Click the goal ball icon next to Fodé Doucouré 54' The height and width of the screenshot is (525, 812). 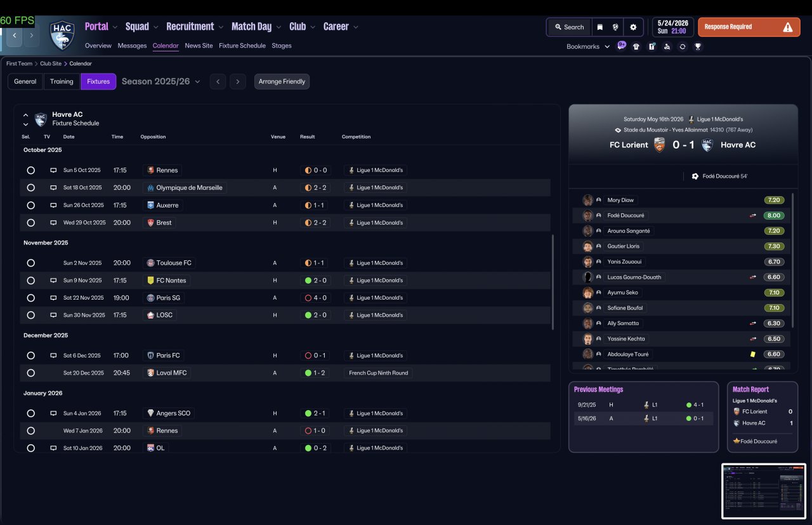point(695,176)
